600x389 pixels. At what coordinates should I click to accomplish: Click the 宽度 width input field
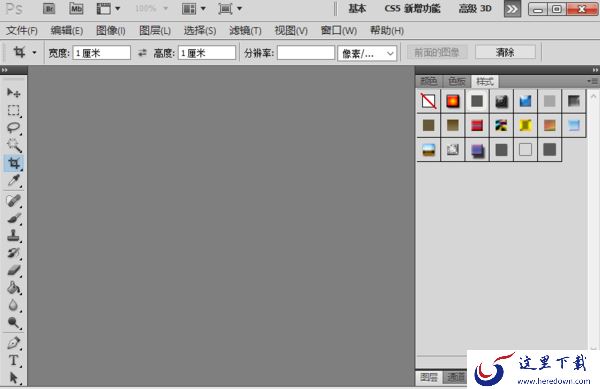102,53
